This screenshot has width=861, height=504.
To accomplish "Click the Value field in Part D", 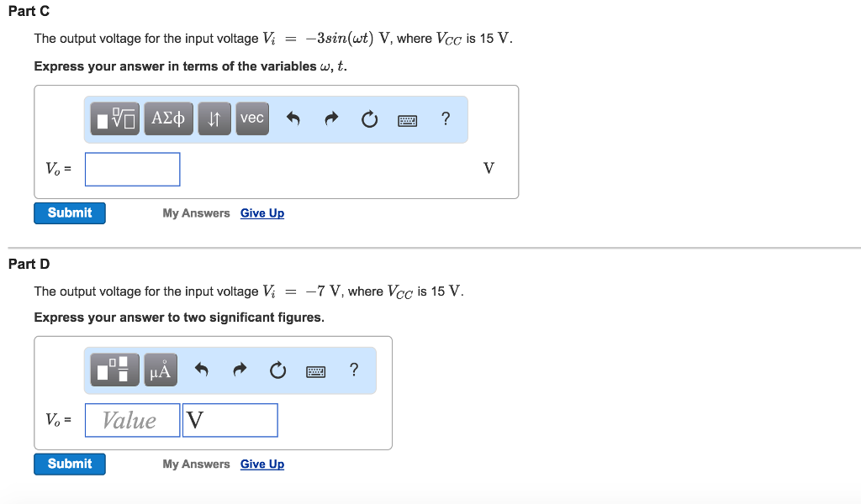I will 132,420.
